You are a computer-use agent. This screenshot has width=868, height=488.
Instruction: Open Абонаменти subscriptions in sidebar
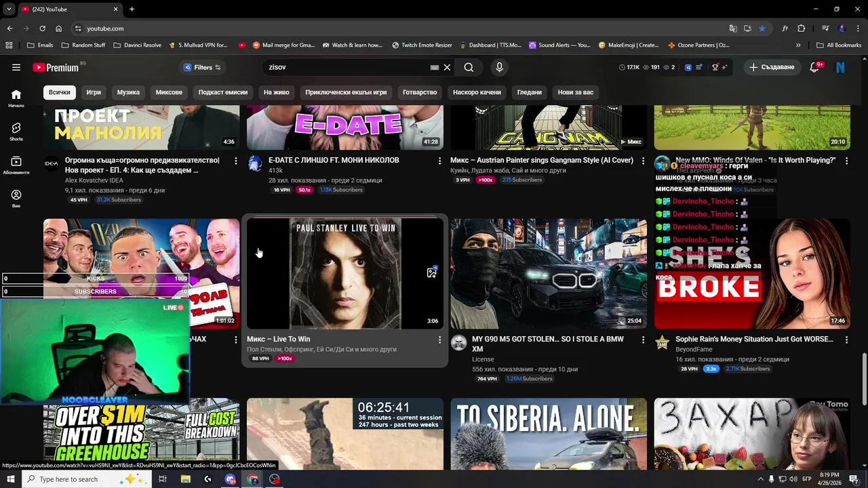coord(16,165)
